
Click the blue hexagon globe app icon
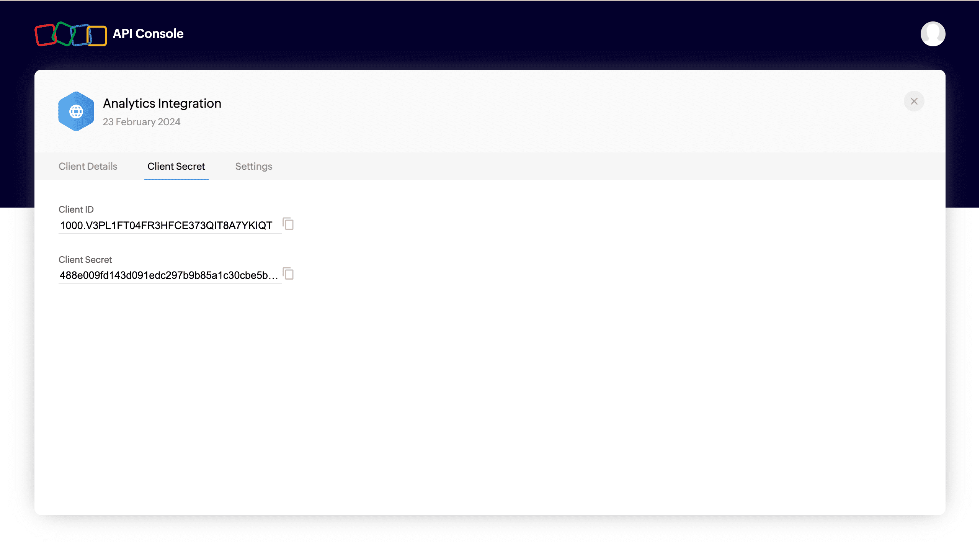(76, 111)
